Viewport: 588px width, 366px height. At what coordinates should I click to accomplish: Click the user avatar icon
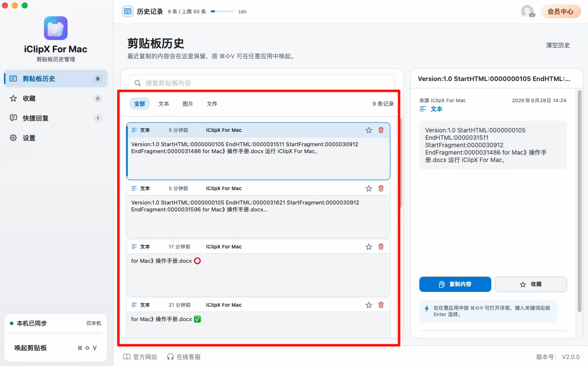[x=528, y=11]
